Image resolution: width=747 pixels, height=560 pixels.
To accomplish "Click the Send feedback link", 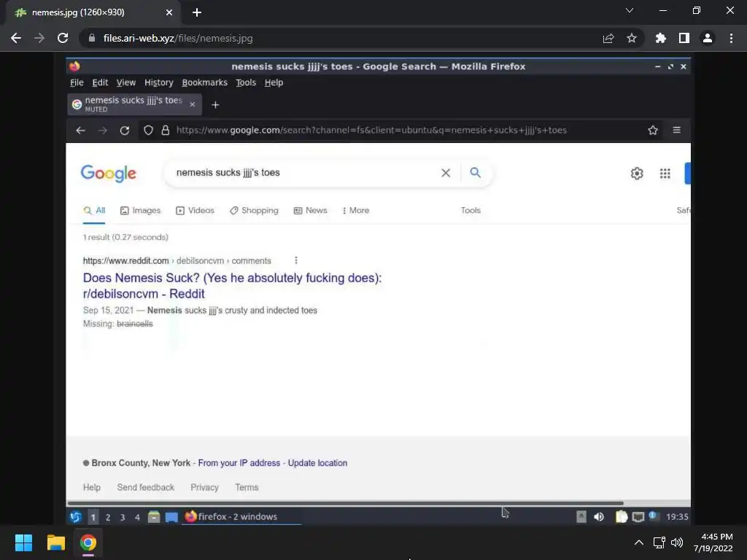I will [x=146, y=487].
